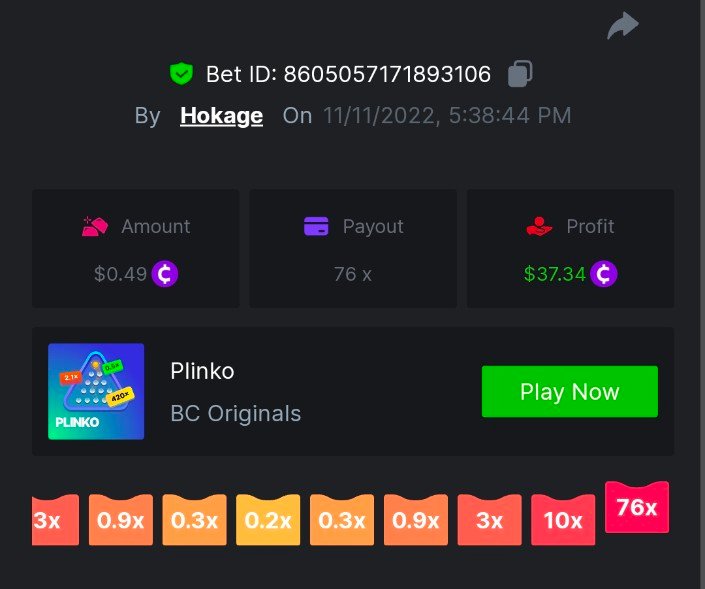The width and height of the screenshot is (705, 589).
Task: Select the 76x multiplier bucket
Action: (637, 507)
